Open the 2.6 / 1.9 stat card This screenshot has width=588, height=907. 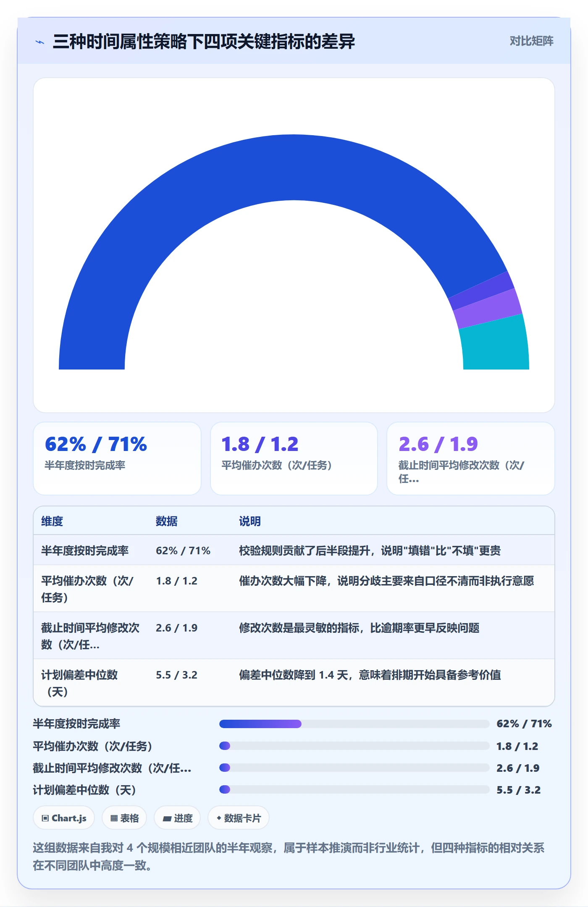pyautogui.click(x=471, y=459)
